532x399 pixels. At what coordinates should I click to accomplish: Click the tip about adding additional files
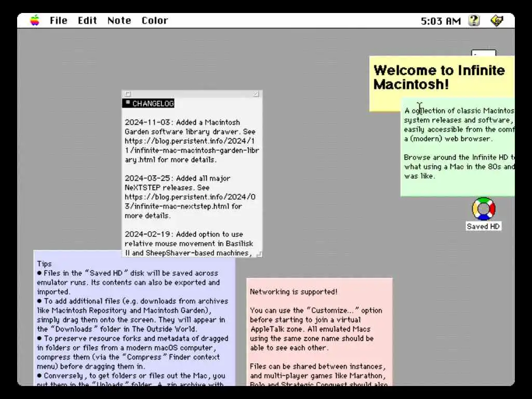click(x=132, y=315)
